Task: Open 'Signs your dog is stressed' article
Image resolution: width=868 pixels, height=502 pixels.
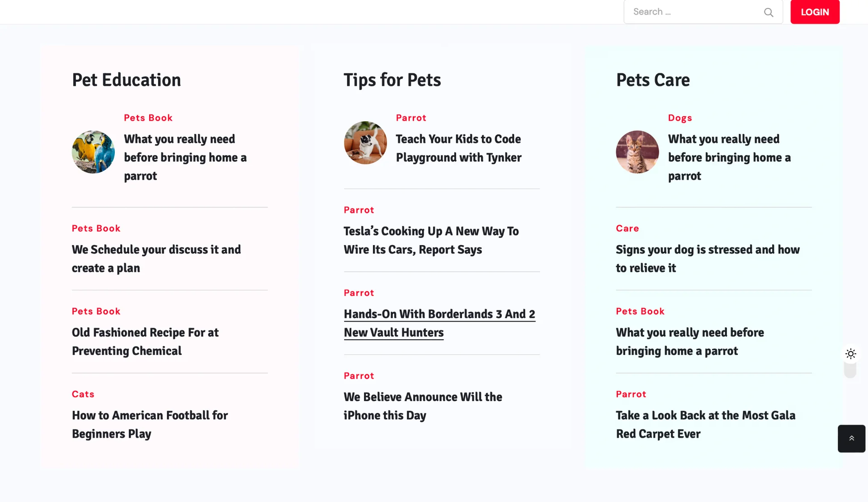Action: [x=708, y=259]
